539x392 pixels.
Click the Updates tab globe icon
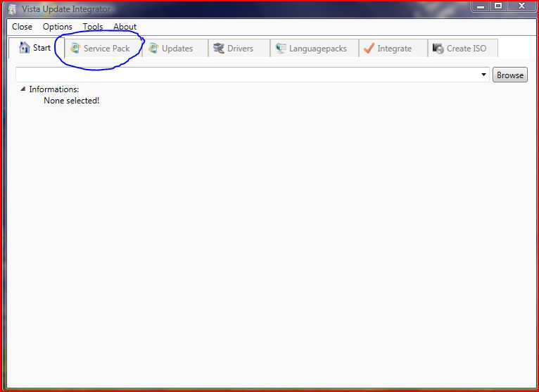coord(153,49)
